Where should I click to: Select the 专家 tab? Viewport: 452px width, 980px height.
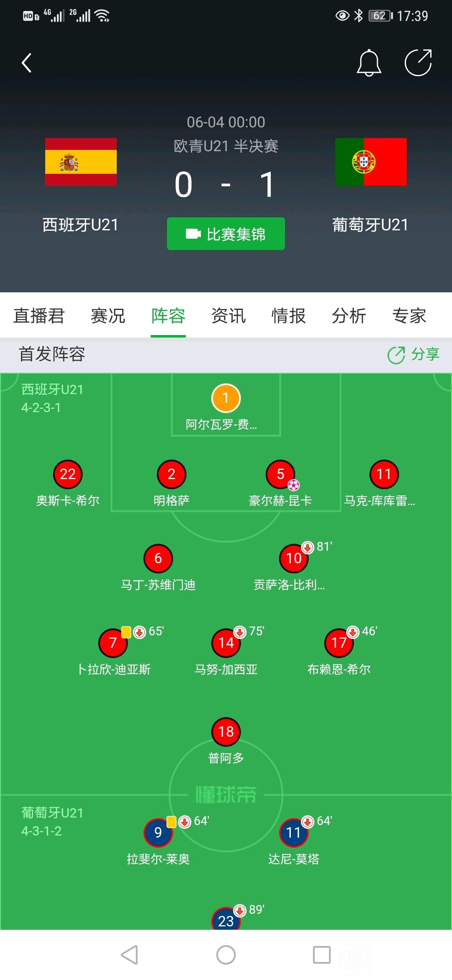[409, 316]
